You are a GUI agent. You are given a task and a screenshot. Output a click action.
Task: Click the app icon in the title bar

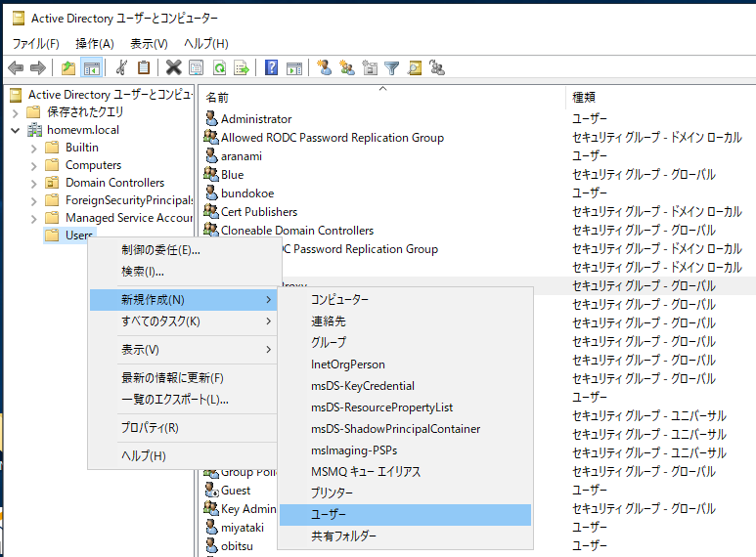click(19, 19)
